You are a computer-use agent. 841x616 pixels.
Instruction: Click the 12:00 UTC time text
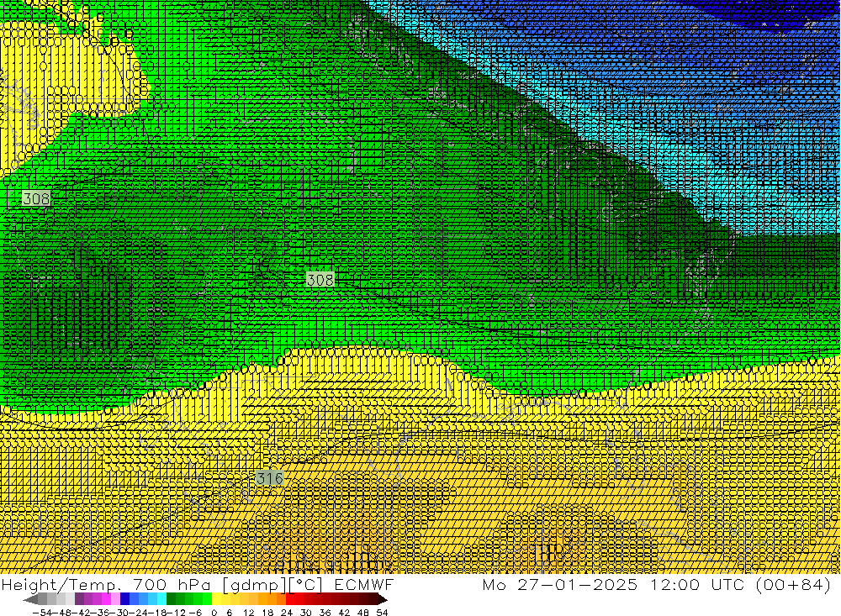(700, 584)
